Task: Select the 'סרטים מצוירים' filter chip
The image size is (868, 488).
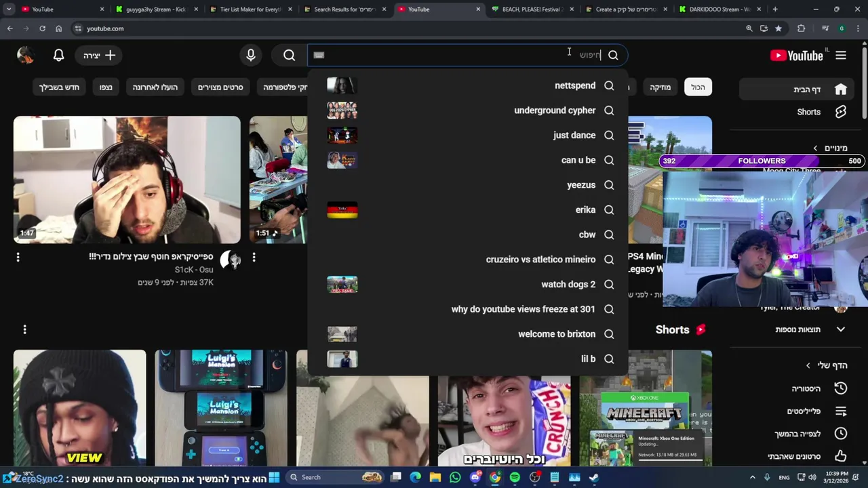Action: 220,87
